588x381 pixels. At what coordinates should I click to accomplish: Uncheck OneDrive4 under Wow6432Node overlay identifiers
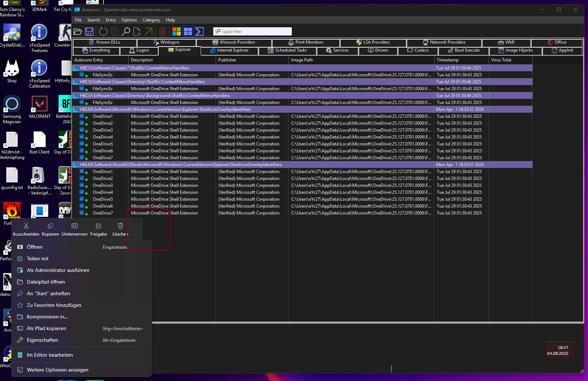pyautogui.click(x=82, y=192)
